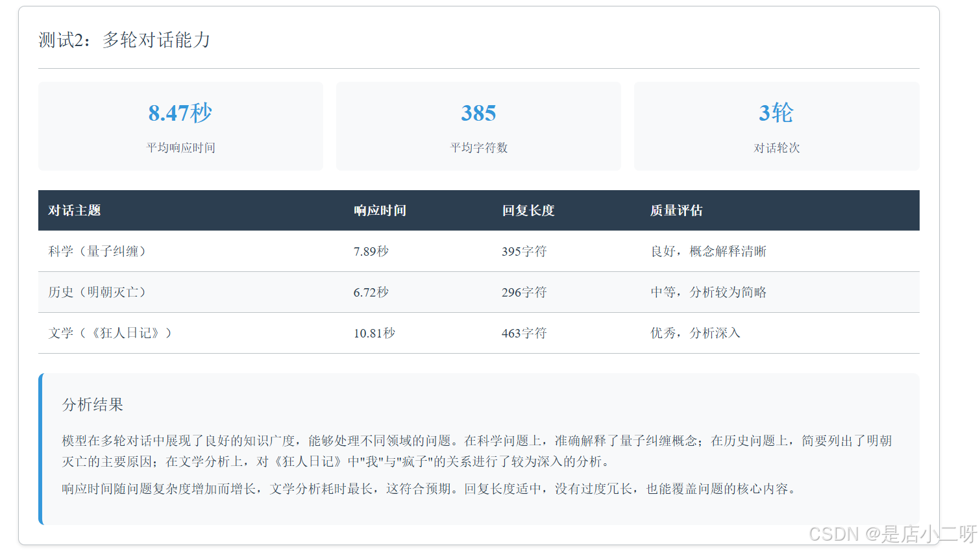Click the '回复长度' column header
The height and width of the screenshot is (551, 980).
pyautogui.click(x=528, y=210)
